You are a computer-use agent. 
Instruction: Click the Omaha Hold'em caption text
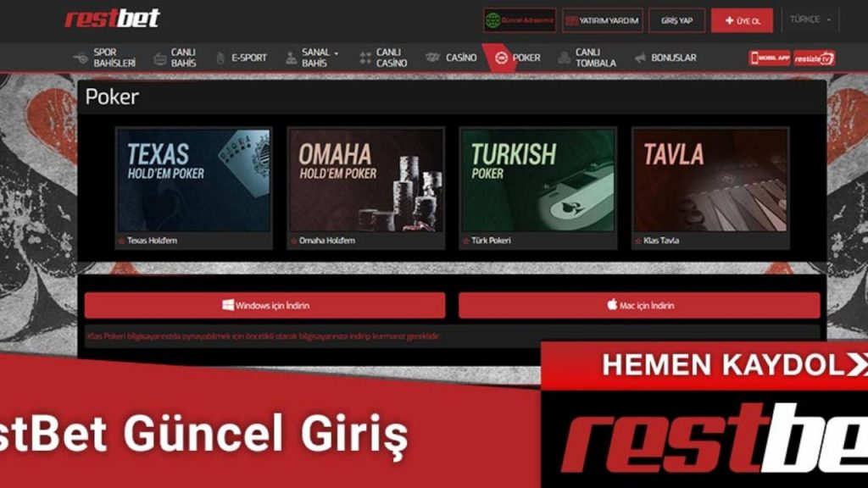click(327, 241)
